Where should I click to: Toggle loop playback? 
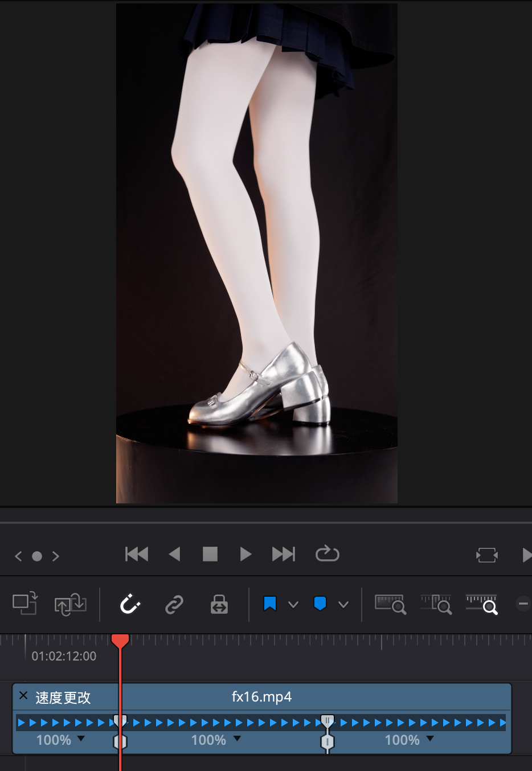(328, 554)
